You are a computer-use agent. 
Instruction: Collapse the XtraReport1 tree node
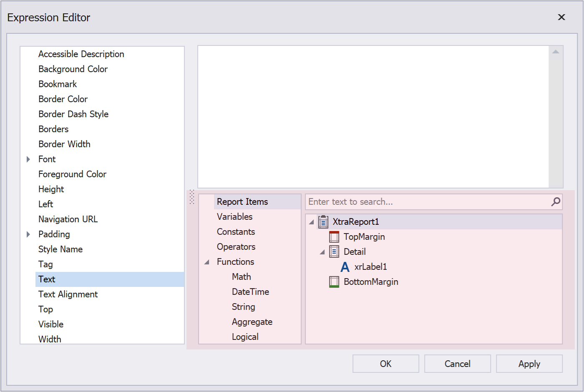pyautogui.click(x=310, y=222)
